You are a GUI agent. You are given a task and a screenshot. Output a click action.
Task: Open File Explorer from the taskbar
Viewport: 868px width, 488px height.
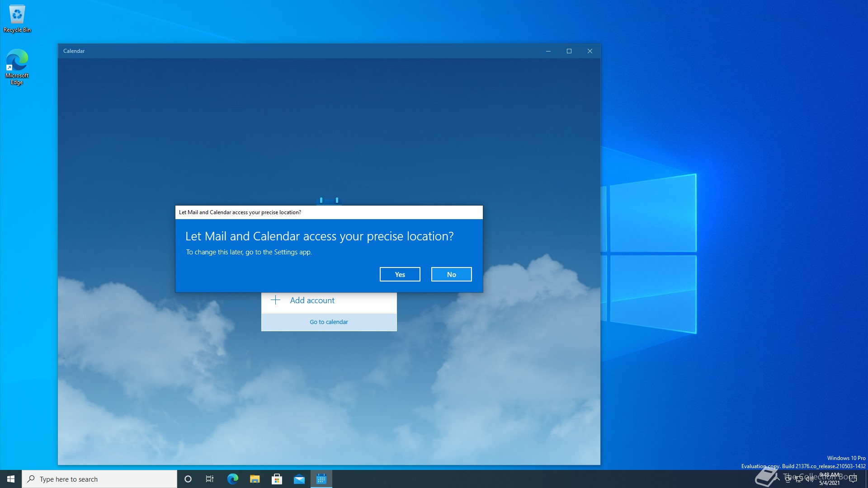pyautogui.click(x=255, y=479)
